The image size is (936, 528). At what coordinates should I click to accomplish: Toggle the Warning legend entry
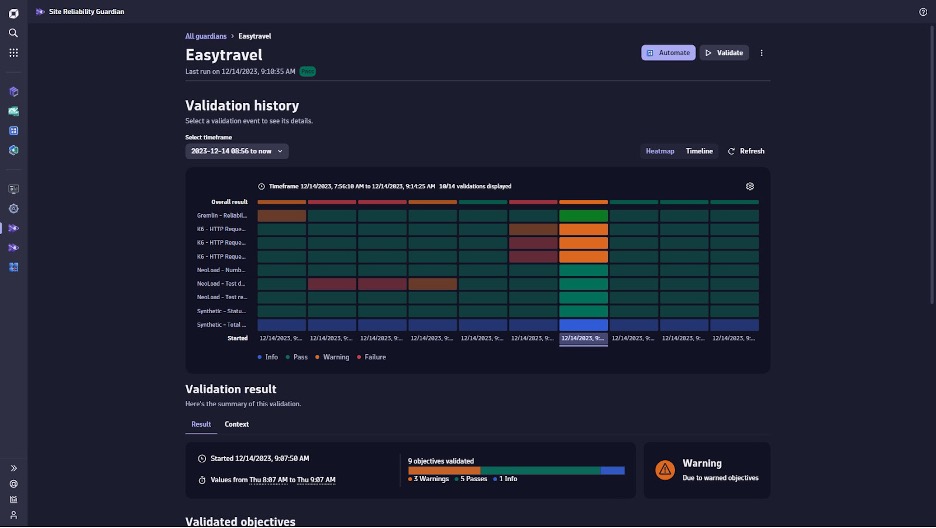331,357
